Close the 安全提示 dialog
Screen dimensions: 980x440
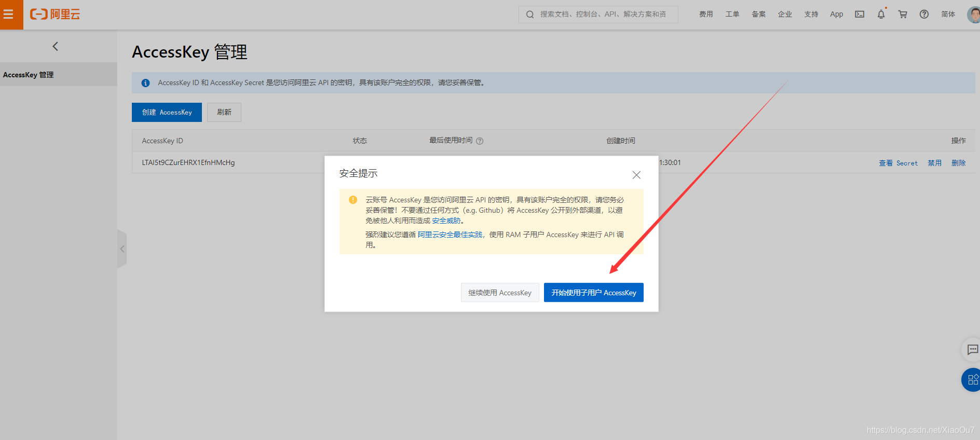(636, 175)
